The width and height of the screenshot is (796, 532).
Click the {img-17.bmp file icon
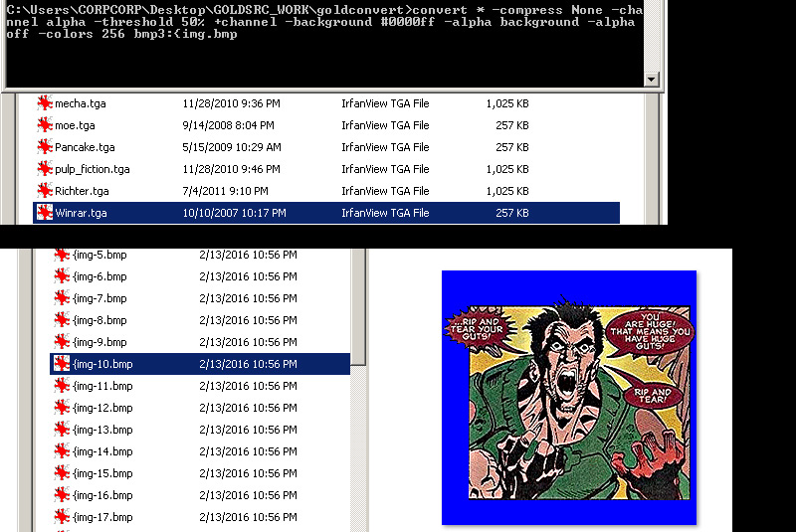coord(62,516)
